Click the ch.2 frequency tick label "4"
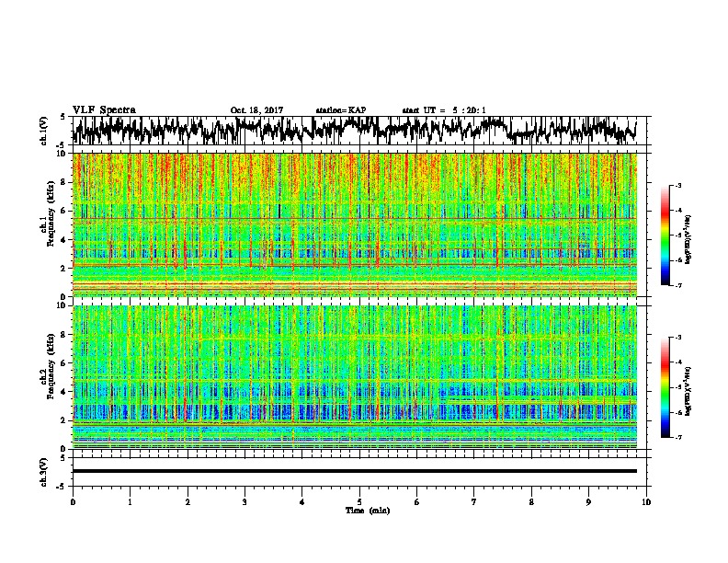Screen dimensions: 728x563 (64, 392)
